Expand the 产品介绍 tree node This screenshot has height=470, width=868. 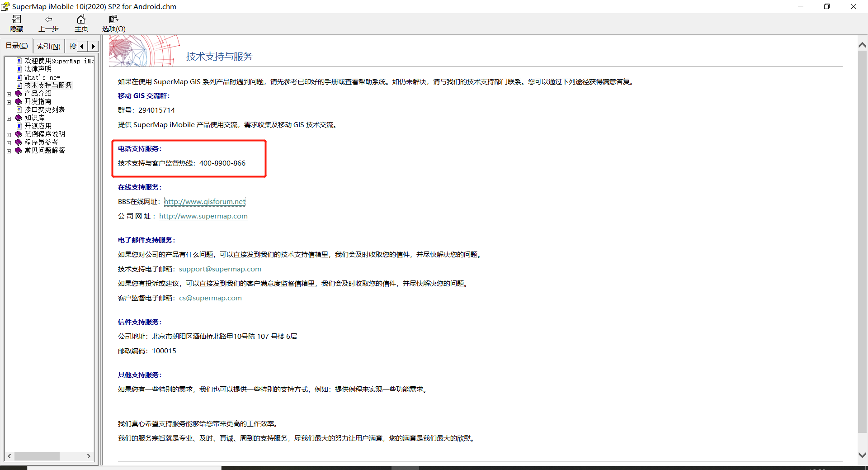tap(9, 94)
